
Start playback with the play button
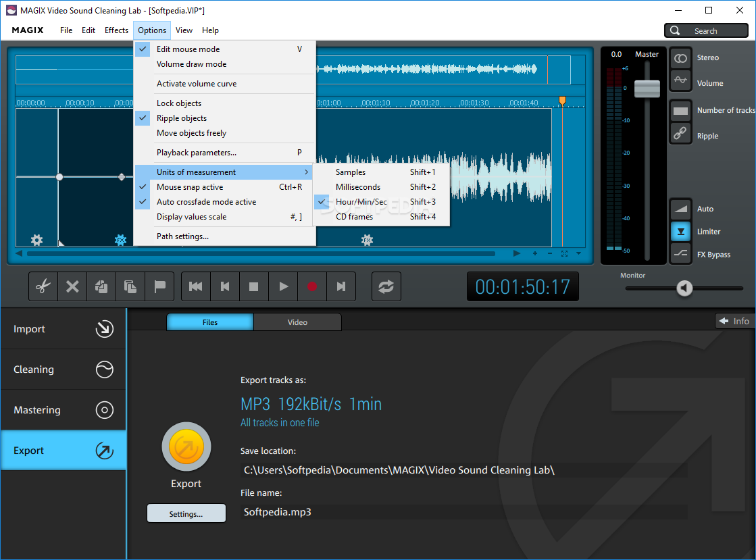(283, 286)
